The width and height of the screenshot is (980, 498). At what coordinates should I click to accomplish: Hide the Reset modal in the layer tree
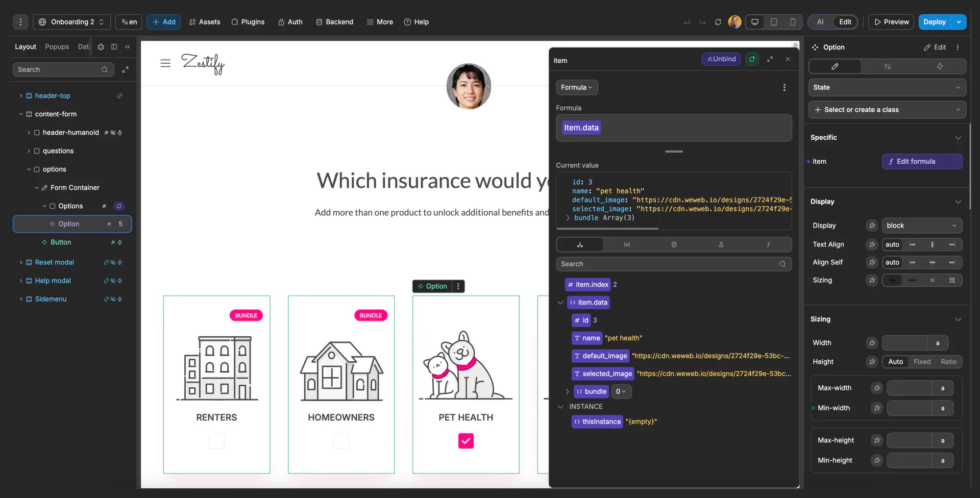click(112, 262)
